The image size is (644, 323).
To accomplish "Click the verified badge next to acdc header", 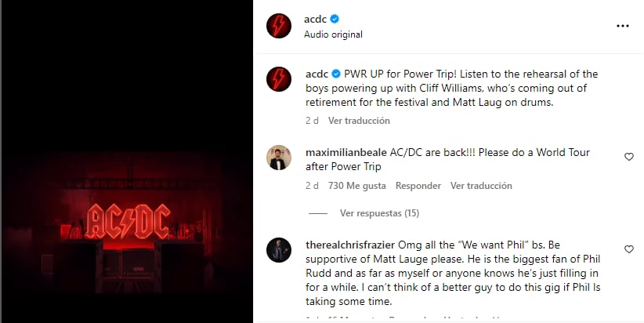I will tap(335, 19).
